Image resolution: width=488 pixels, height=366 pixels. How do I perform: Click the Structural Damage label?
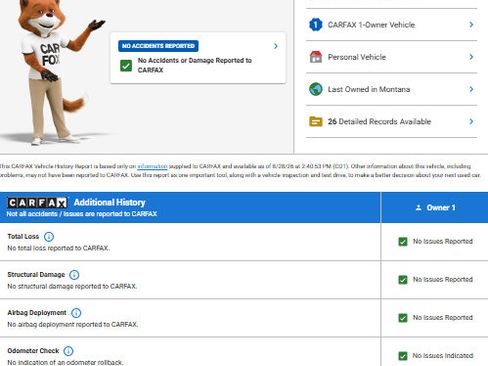click(36, 274)
